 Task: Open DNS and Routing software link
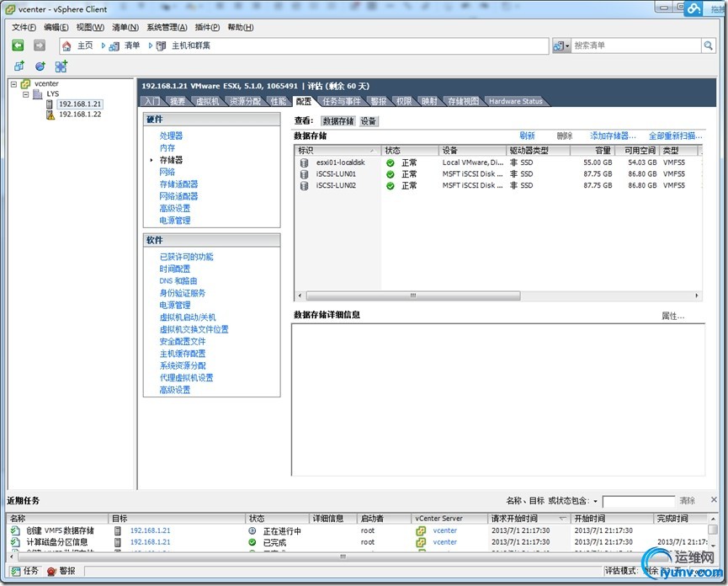178,281
